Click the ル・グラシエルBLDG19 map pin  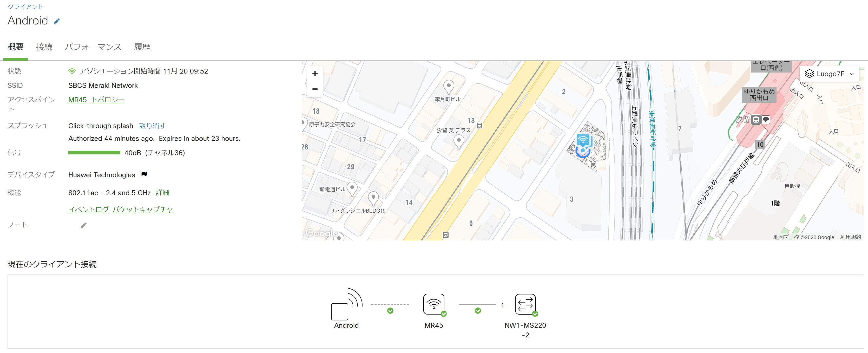(373, 199)
